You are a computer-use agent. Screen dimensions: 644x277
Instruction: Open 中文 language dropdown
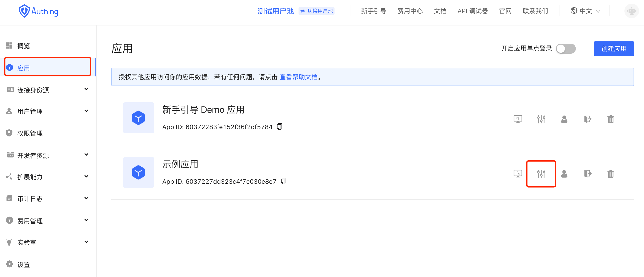(585, 11)
